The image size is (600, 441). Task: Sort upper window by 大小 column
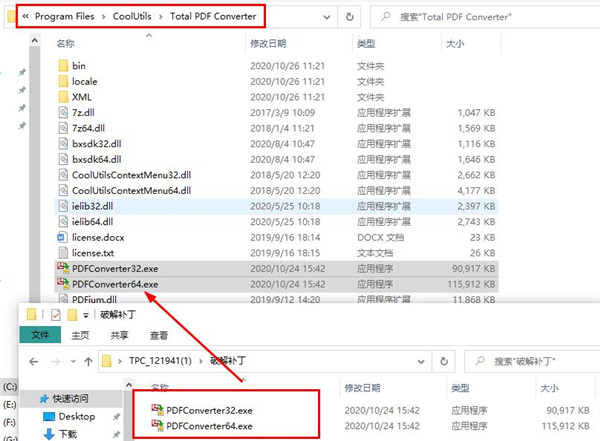click(455, 44)
